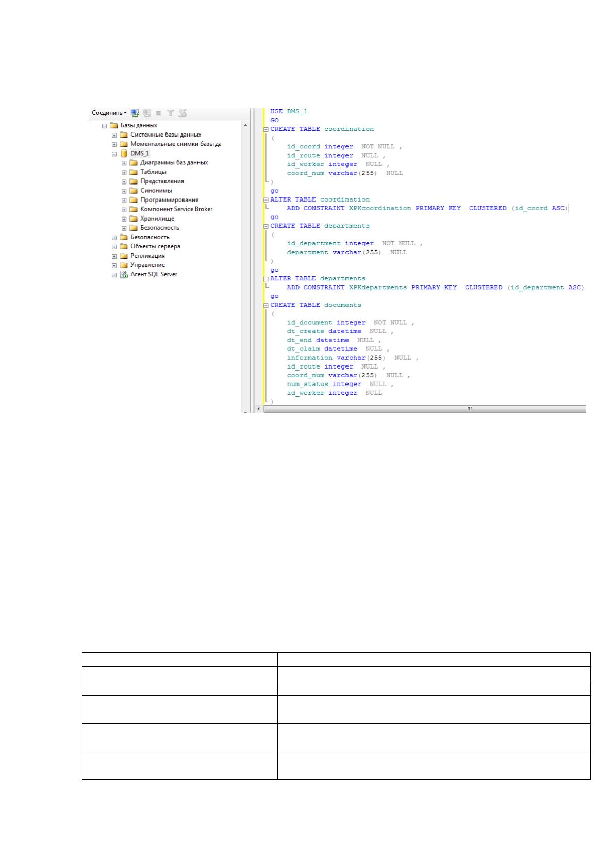The image size is (614, 868).
Task: Click the Таблицы folder icon
Action: [134, 172]
